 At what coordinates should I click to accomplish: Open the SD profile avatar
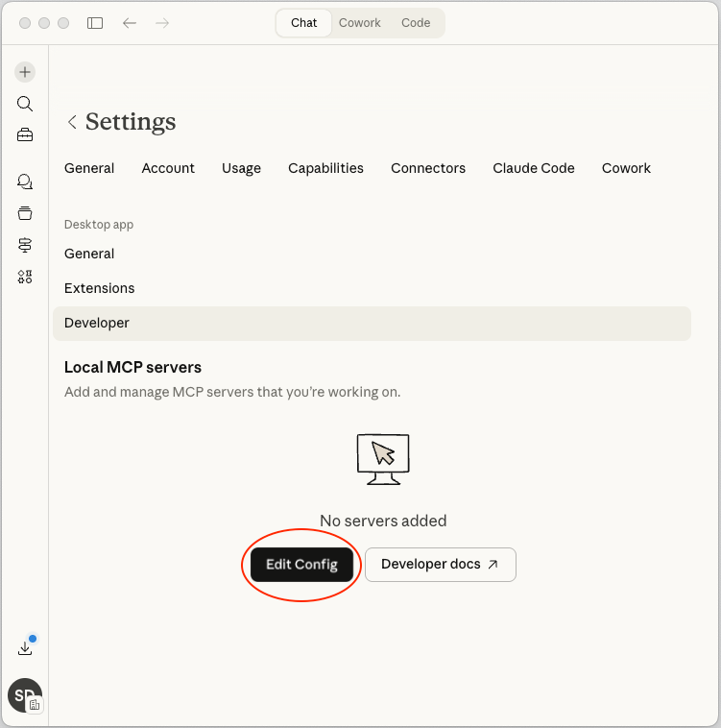(x=25, y=695)
